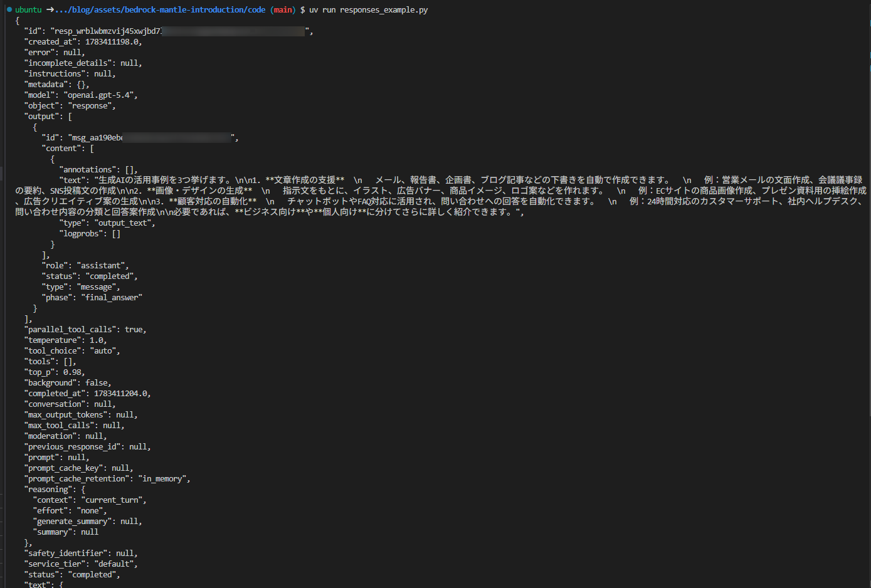
Task: Click the "max_tool_calls": null line
Action: [x=75, y=426]
